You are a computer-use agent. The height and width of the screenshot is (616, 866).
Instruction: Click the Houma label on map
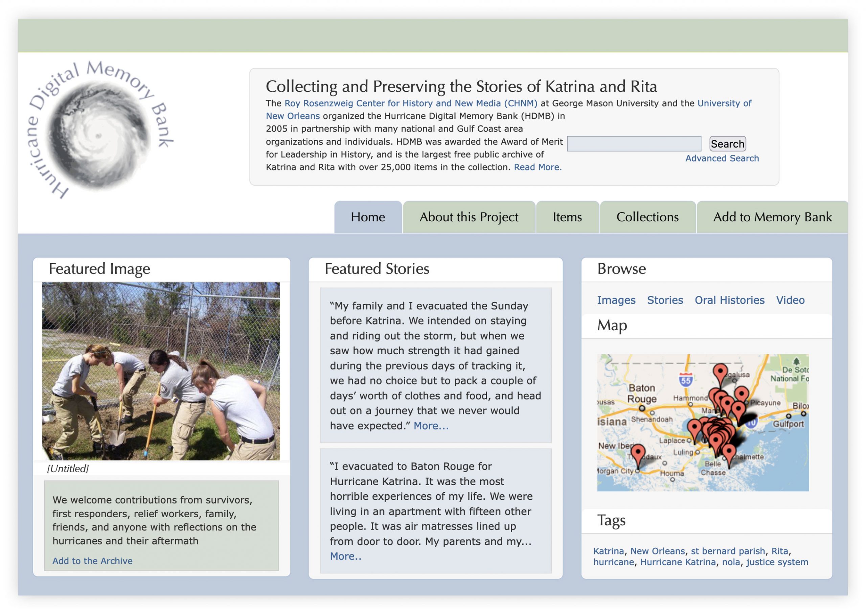[x=672, y=473]
